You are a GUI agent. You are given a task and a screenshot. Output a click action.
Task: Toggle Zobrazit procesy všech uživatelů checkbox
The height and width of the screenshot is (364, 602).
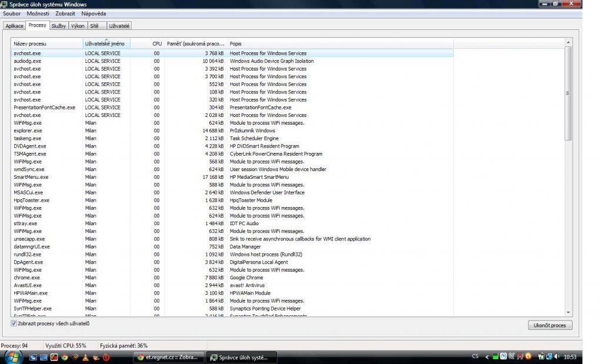pyautogui.click(x=14, y=323)
